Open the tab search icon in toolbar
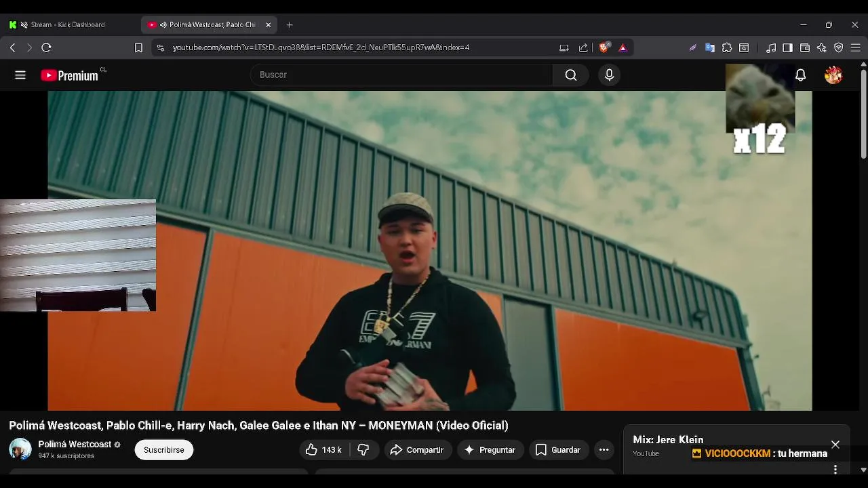 (x=744, y=47)
